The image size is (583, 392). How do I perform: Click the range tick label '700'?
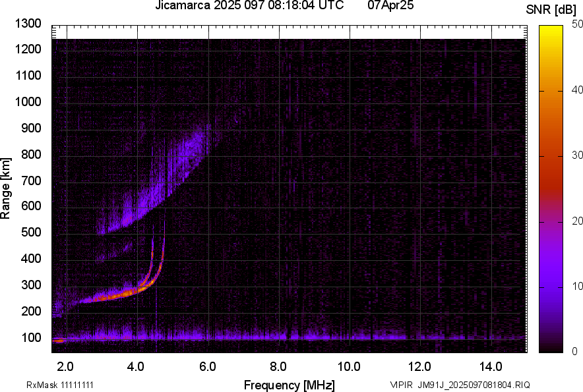pos(31,181)
